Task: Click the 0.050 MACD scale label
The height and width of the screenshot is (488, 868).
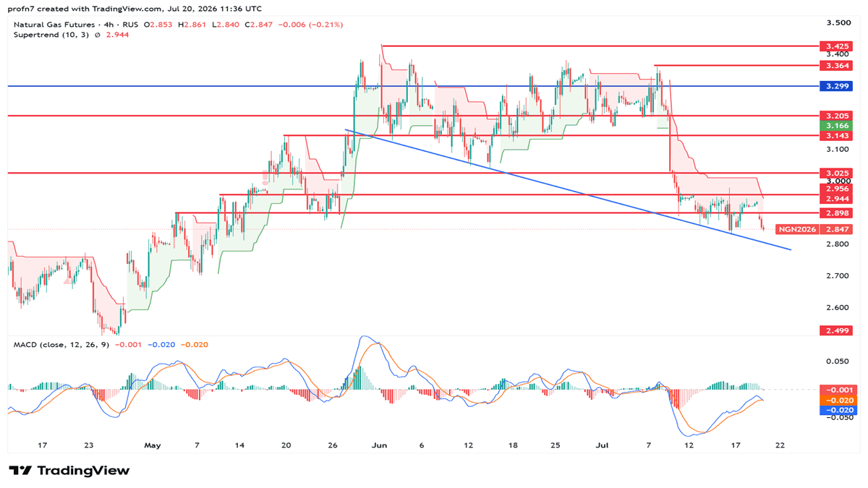Action: [x=838, y=361]
